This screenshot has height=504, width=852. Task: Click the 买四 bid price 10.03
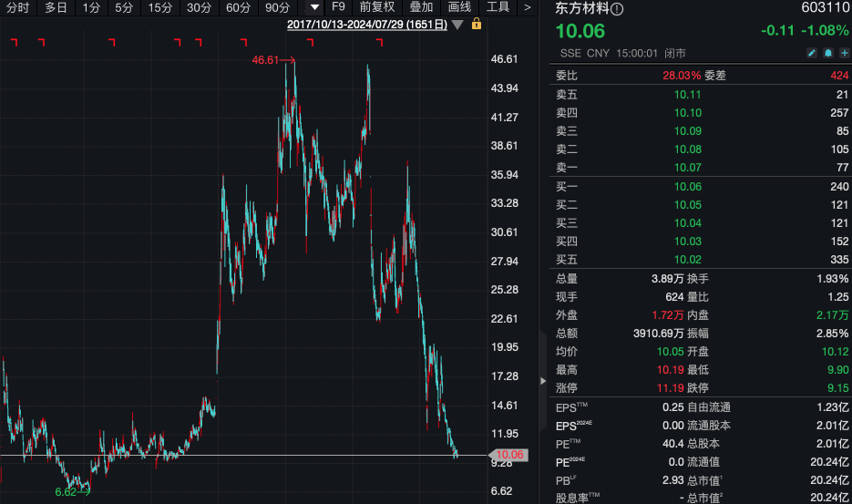tap(687, 242)
